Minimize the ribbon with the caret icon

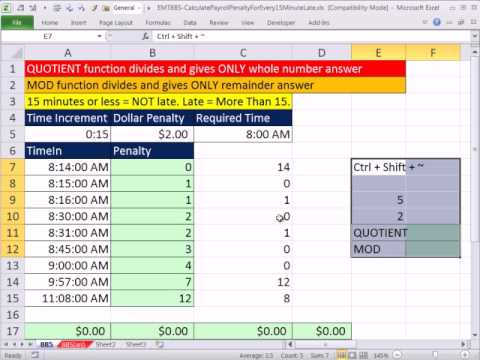pyautogui.click(x=424, y=22)
